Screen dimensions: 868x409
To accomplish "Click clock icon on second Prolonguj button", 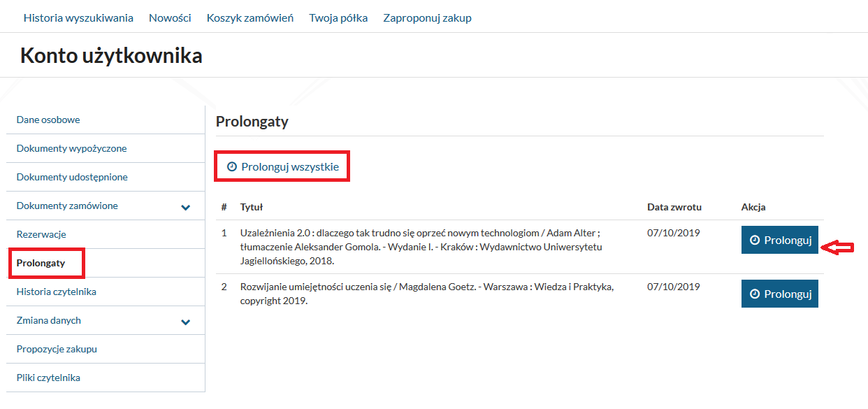I will click(754, 294).
